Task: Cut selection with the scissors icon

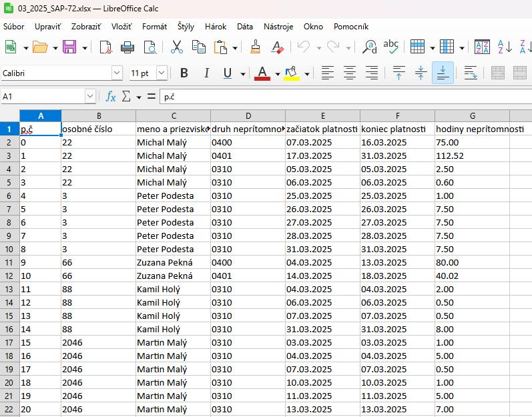Action: [x=177, y=47]
